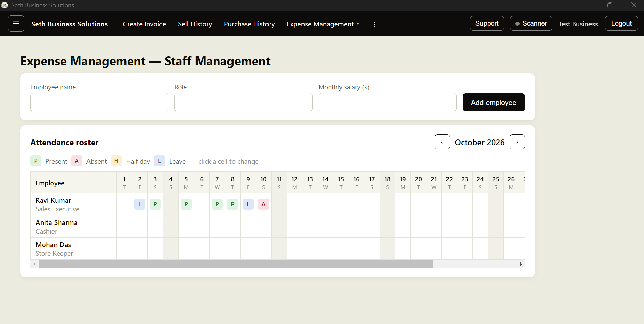
Task: Focus the Monthly salary field
Action: pyautogui.click(x=388, y=102)
